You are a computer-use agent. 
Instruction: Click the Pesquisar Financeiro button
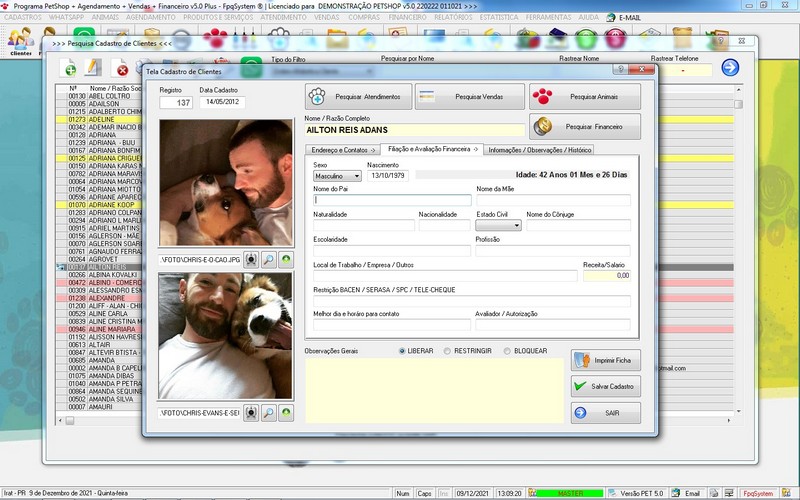tap(585, 127)
